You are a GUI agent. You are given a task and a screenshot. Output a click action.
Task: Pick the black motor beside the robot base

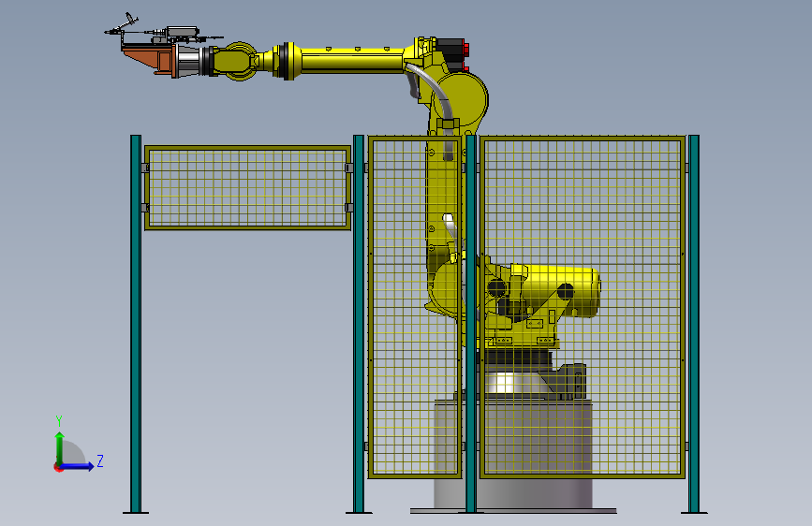(x=569, y=381)
